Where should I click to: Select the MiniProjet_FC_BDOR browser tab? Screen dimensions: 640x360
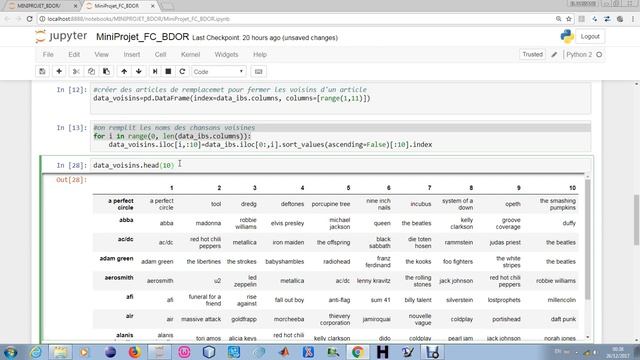pos(120,6)
